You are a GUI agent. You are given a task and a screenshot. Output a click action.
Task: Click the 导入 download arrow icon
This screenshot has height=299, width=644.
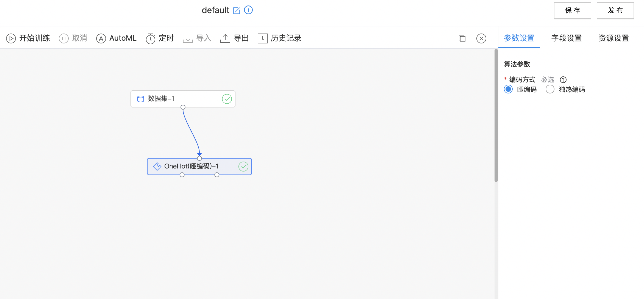(x=188, y=38)
